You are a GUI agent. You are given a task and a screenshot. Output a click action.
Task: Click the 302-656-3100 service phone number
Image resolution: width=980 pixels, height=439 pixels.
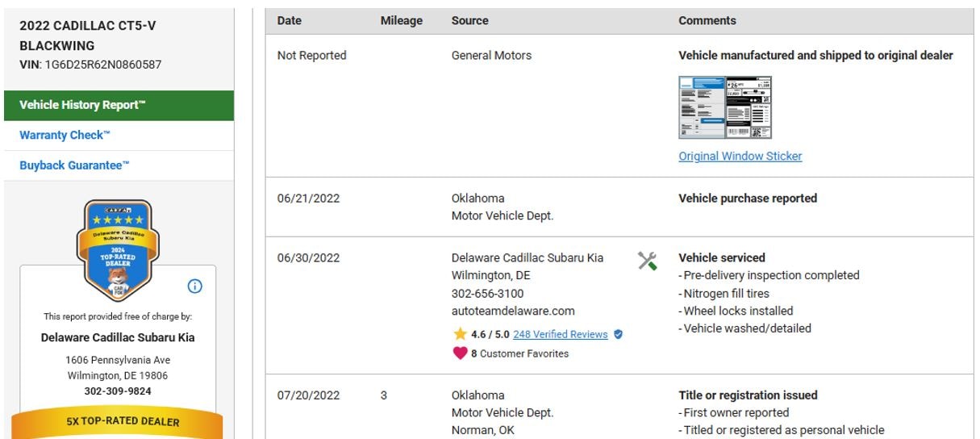(487, 293)
